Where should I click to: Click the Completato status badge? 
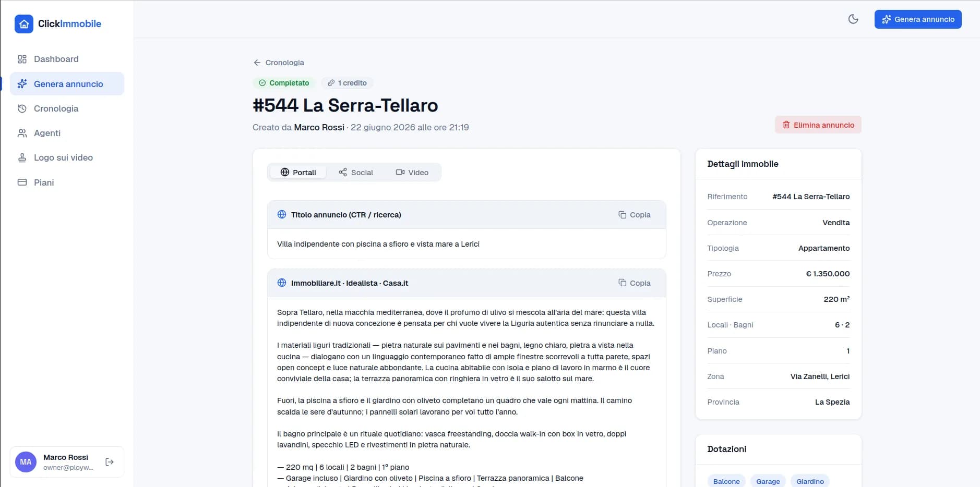284,83
